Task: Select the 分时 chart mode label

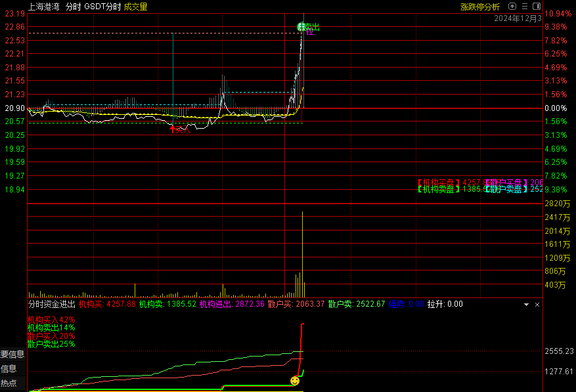Action: pyautogui.click(x=73, y=7)
